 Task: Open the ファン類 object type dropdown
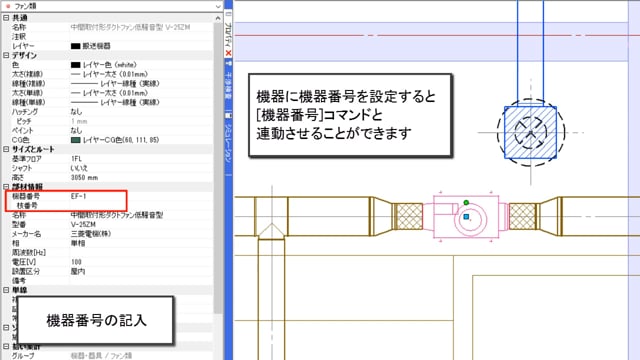218,6
